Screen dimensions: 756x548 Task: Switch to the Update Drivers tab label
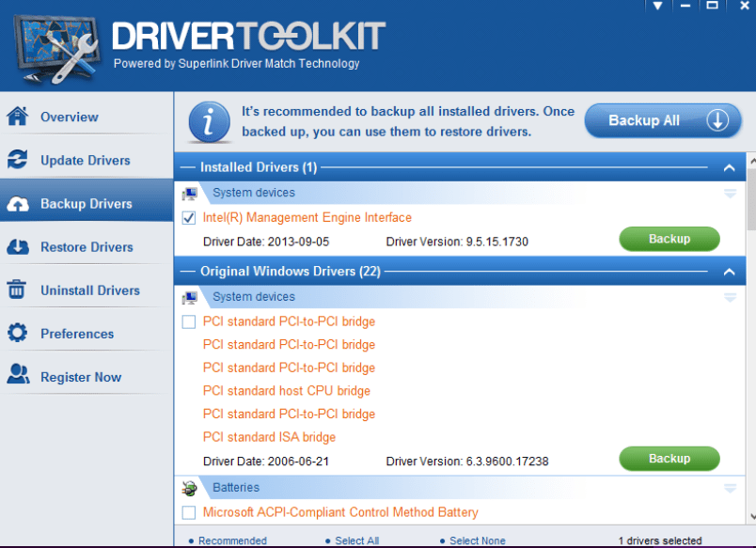86,161
